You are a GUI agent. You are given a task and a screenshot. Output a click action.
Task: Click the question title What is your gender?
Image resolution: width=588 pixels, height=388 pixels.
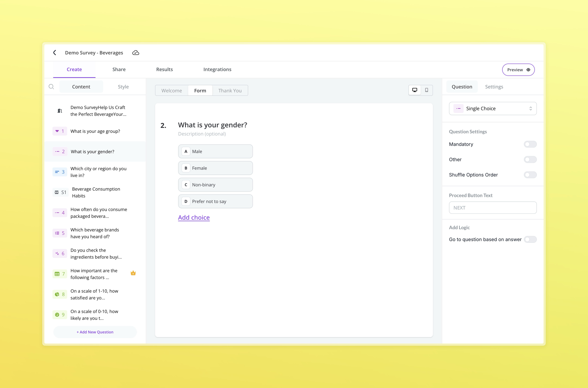pos(213,125)
